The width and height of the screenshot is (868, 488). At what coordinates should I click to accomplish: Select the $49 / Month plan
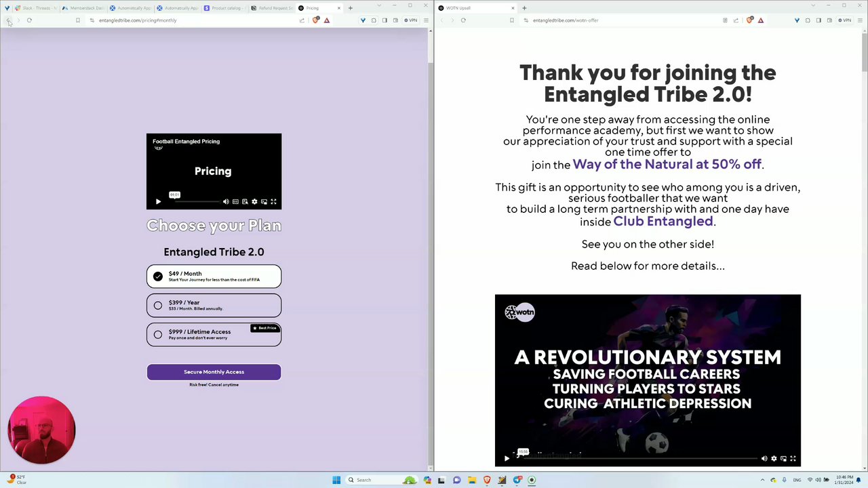[x=214, y=276]
